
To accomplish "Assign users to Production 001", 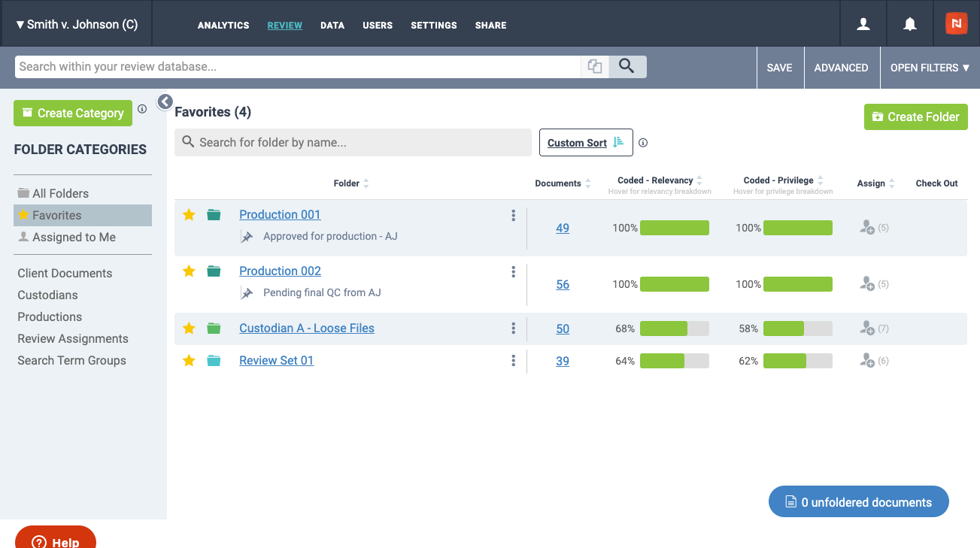I will (x=867, y=228).
